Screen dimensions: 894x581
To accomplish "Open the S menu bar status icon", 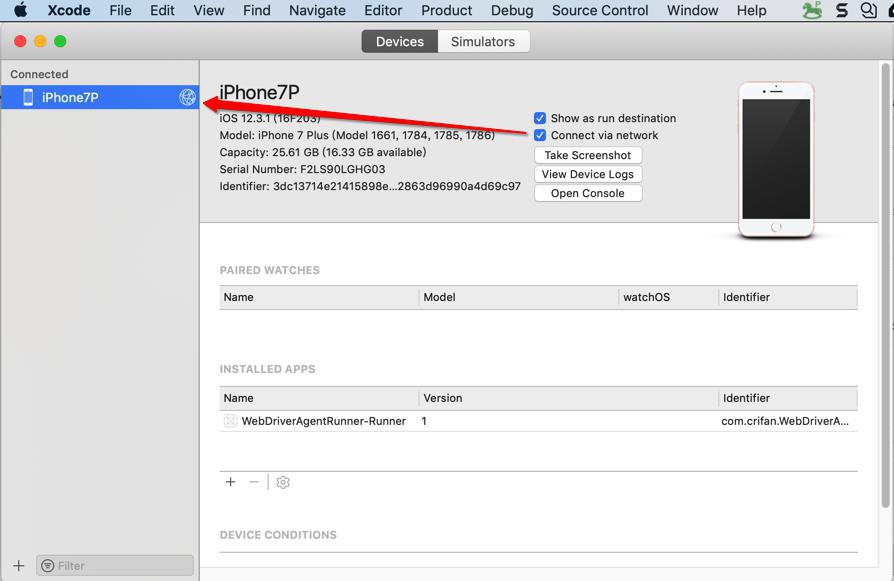I will pos(842,10).
